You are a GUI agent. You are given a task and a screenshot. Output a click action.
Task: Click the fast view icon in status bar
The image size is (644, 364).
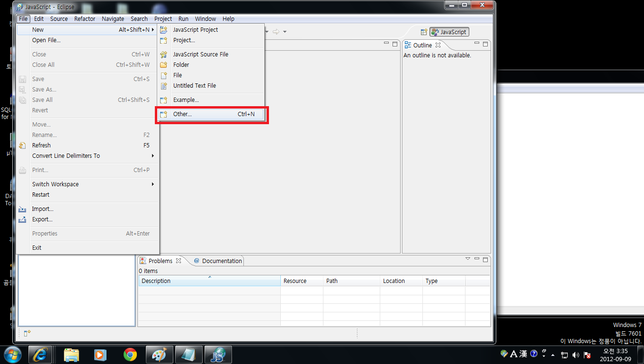27,333
